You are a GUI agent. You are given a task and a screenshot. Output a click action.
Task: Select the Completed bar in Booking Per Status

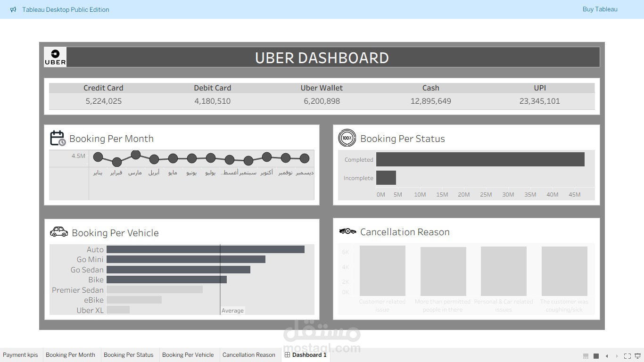[481, 159]
